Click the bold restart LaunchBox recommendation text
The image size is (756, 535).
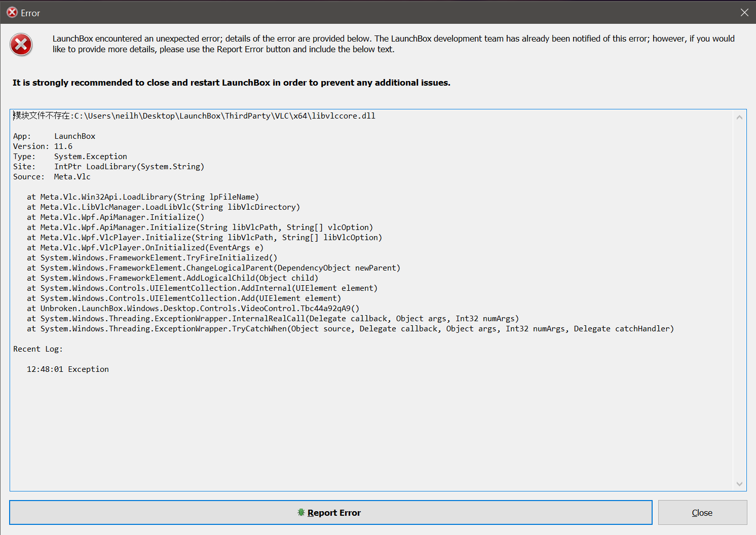(x=232, y=83)
